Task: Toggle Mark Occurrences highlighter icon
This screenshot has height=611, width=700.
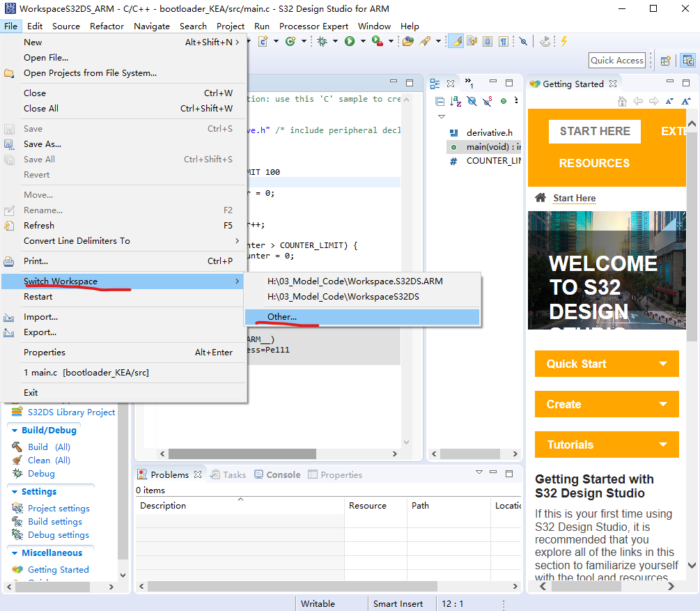Action: (456, 42)
